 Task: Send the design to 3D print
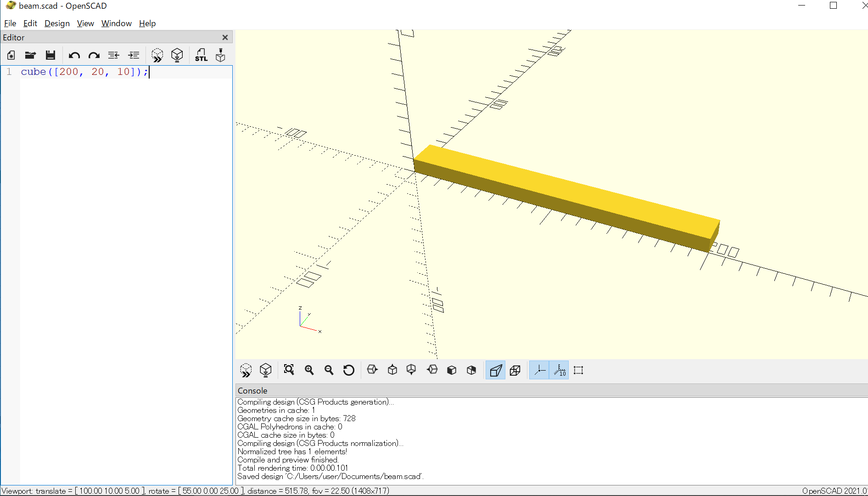click(221, 56)
